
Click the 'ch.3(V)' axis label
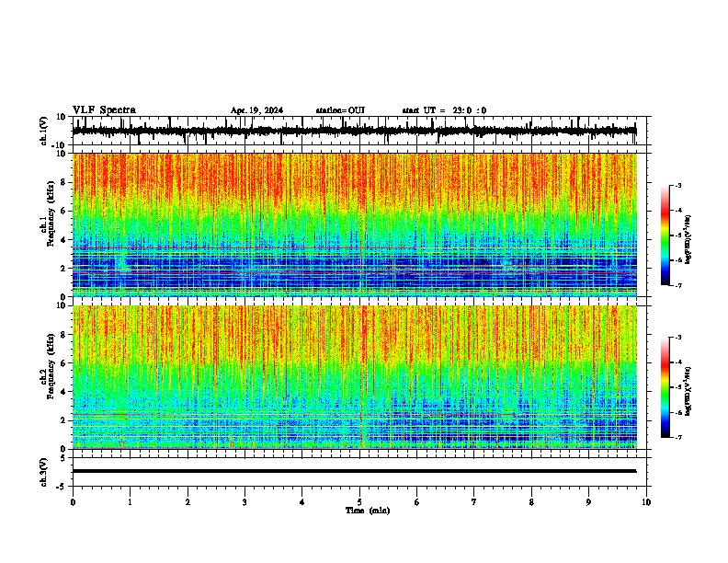pyautogui.click(x=44, y=472)
